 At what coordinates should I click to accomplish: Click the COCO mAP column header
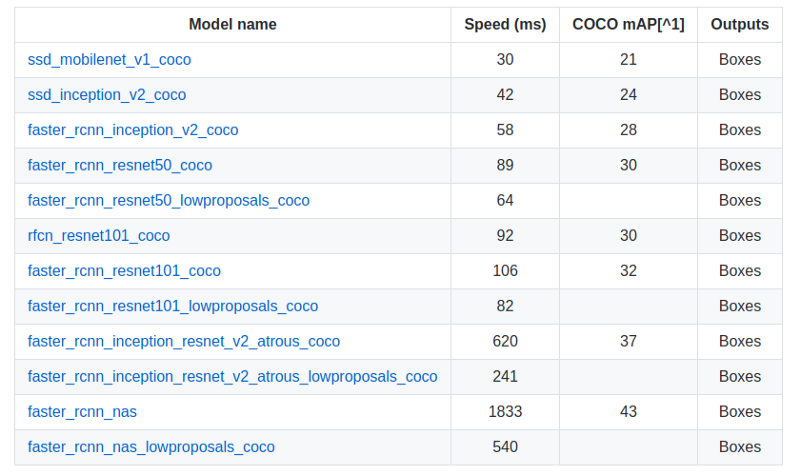click(628, 24)
